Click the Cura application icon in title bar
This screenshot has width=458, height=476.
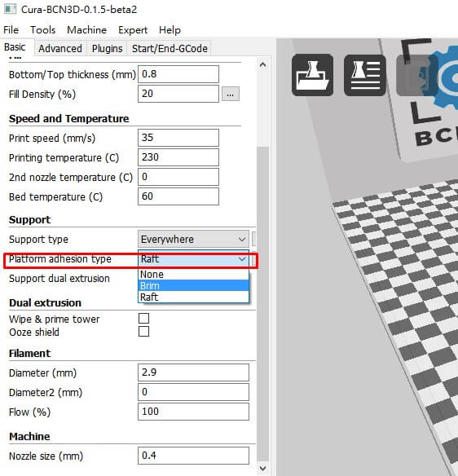click(10, 9)
